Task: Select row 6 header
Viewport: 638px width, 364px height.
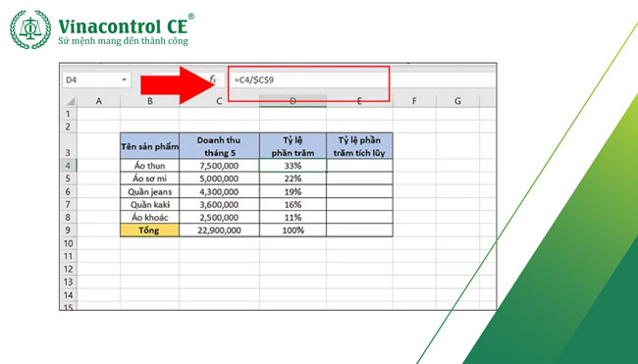Action: point(69,191)
